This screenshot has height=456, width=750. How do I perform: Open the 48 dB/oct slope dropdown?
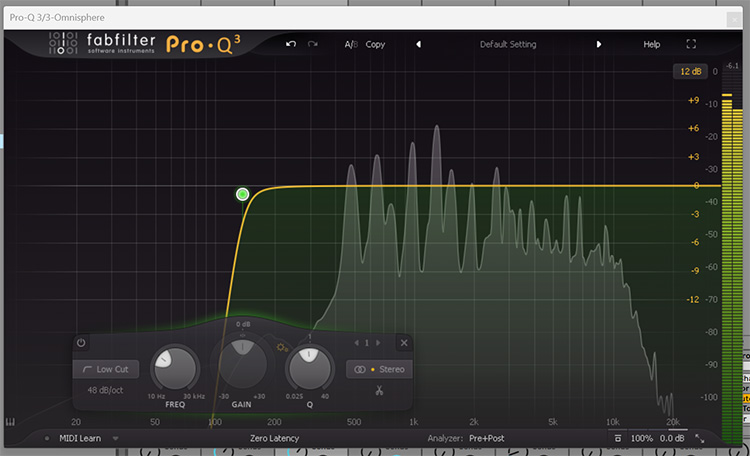[x=105, y=390]
